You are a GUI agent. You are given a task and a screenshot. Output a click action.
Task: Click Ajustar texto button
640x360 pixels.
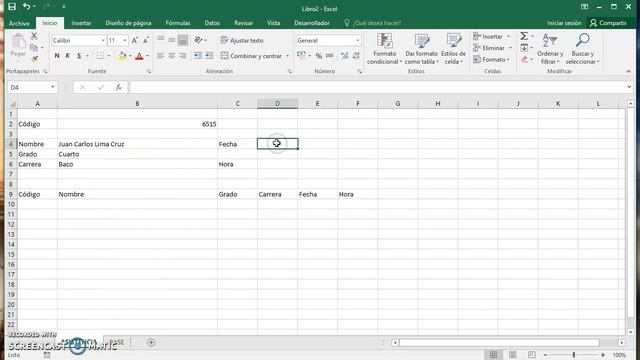click(x=242, y=40)
